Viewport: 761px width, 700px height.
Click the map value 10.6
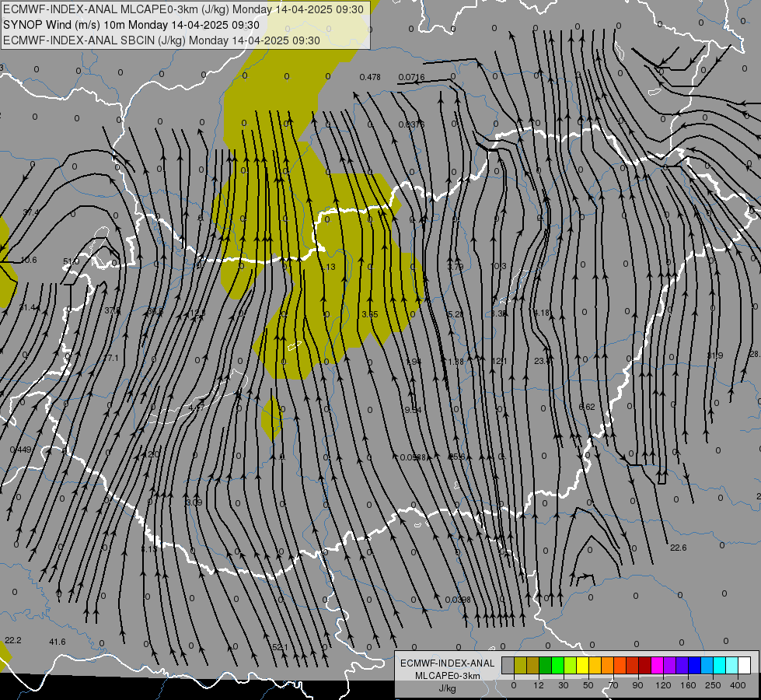pyautogui.click(x=29, y=260)
